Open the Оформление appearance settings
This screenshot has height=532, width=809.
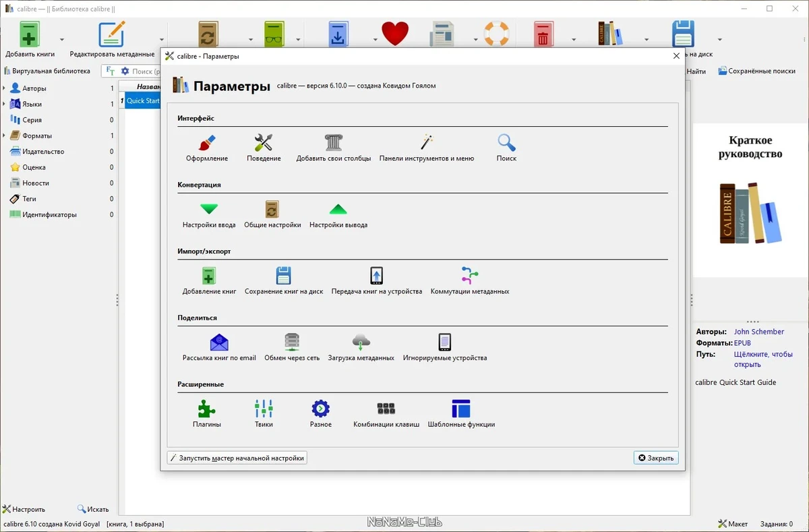(x=207, y=148)
